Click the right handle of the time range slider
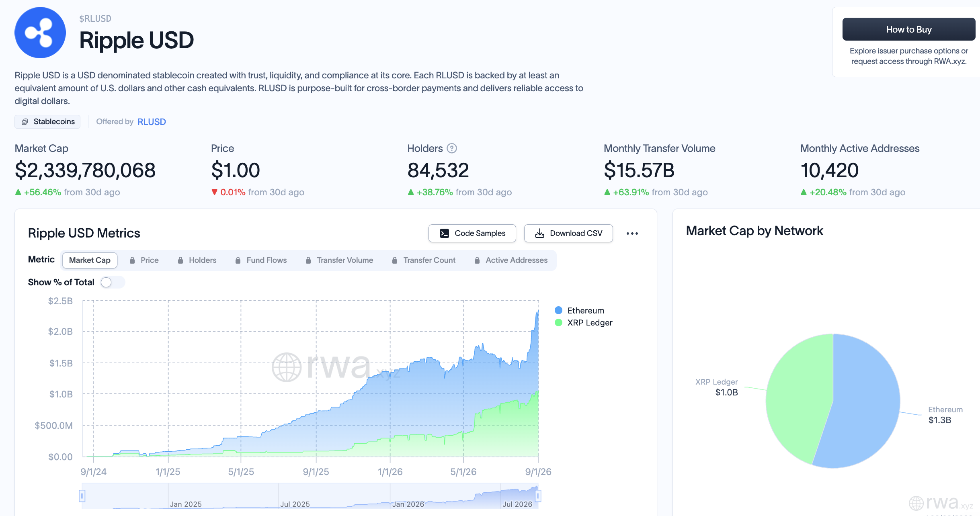Image resolution: width=980 pixels, height=516 pixels. tap(538, 496)
